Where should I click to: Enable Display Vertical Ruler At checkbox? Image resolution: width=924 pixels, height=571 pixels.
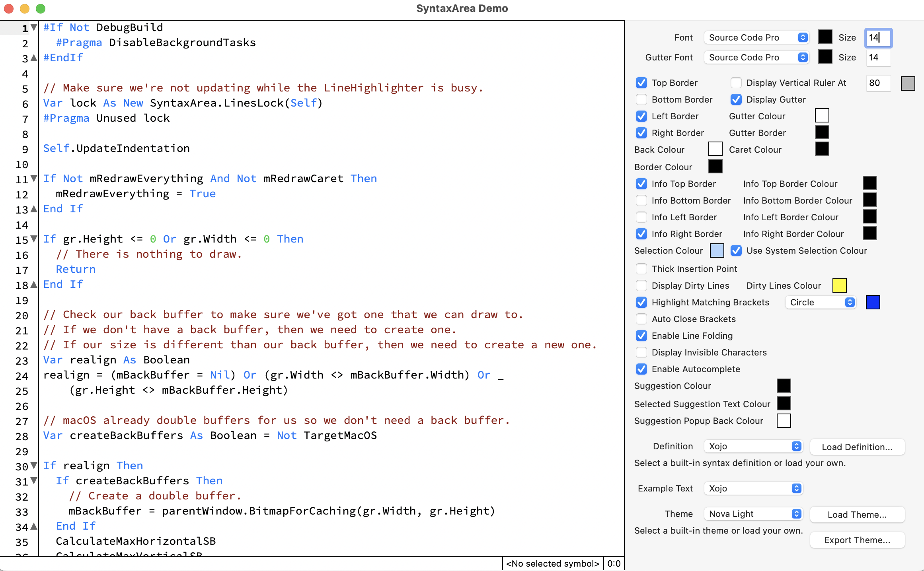click(736, 83)
